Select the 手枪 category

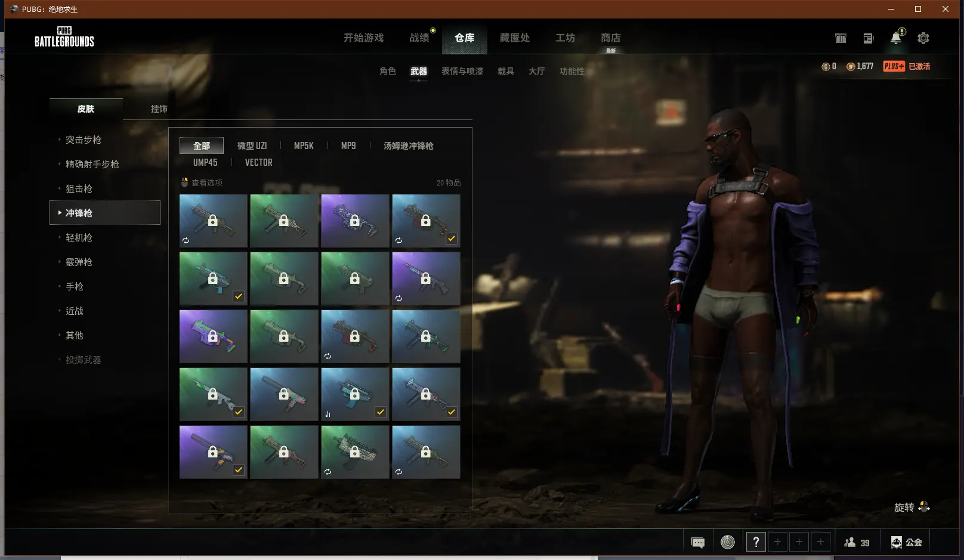coord(75,286)
